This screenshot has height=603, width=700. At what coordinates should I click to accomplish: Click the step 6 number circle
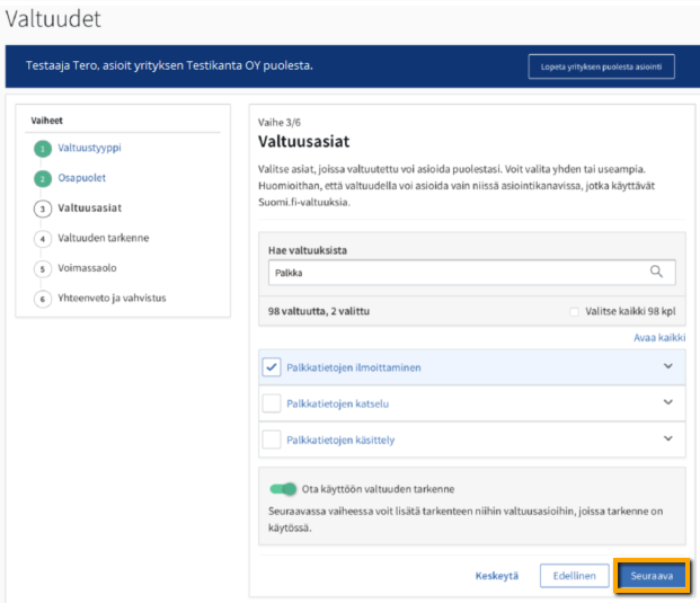(42, 300)
